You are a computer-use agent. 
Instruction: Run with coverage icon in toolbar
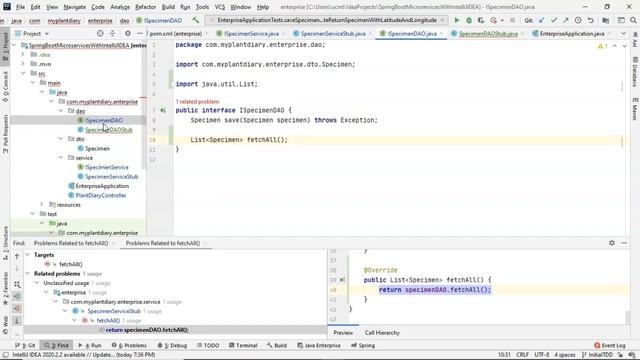[481, 20]
